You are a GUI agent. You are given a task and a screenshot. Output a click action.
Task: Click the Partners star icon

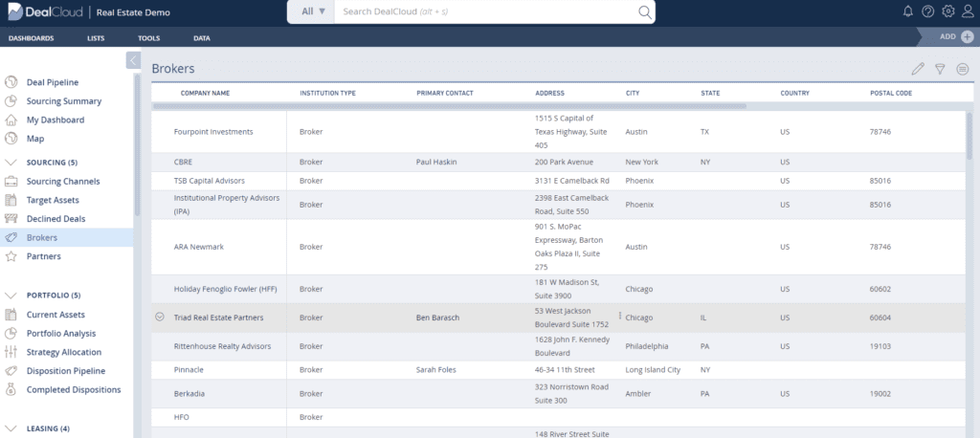(x=11, y=256)
